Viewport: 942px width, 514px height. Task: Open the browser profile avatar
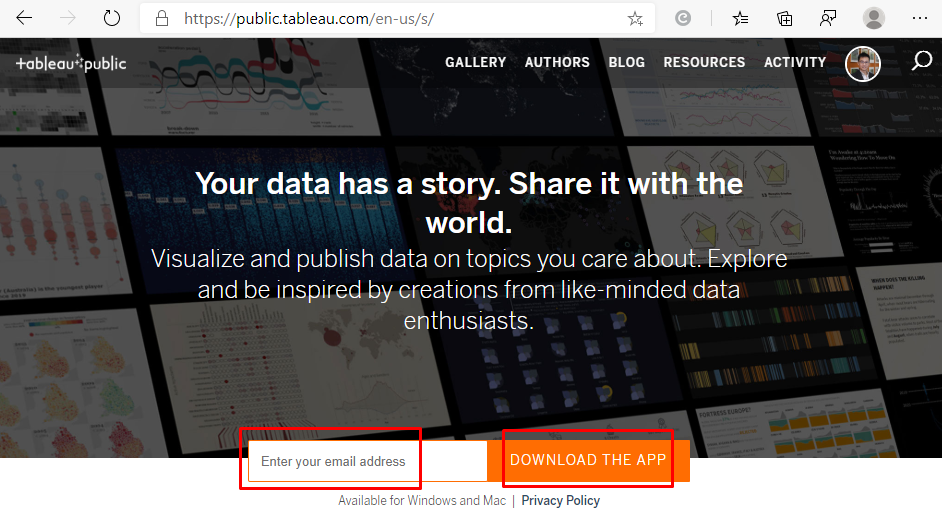874,18
